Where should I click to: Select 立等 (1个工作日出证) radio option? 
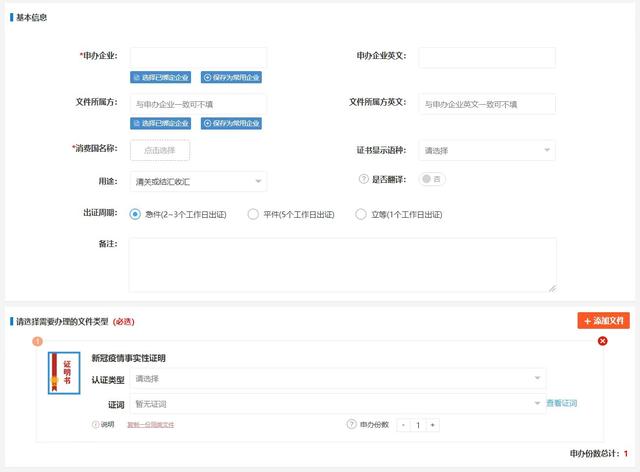point(361,214)
